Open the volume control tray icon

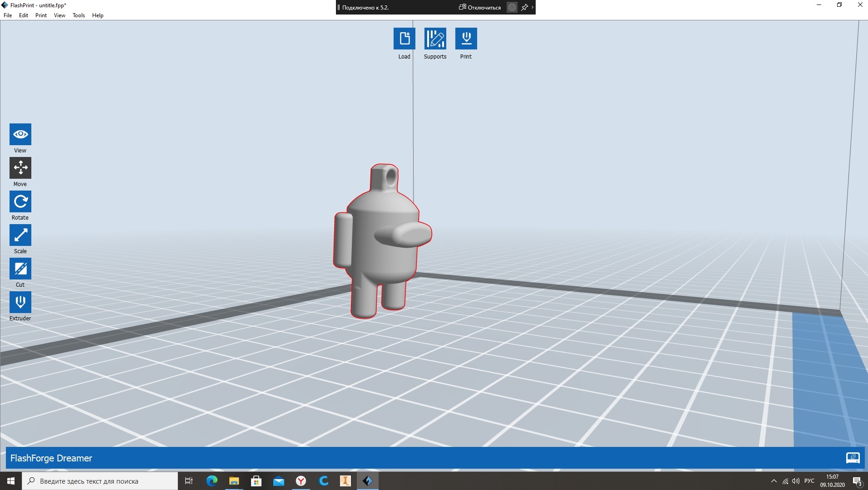pos(796,481)
